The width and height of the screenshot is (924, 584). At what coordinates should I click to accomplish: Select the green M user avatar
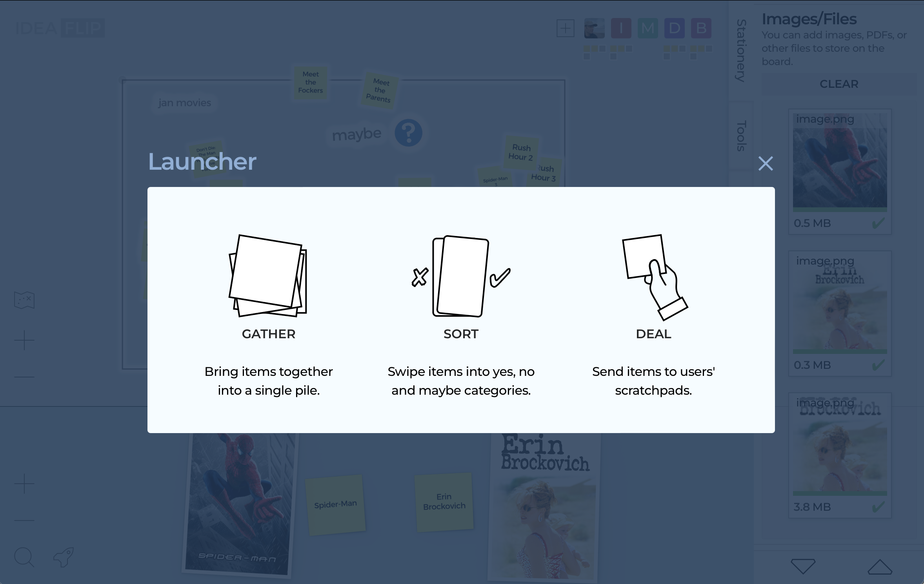[648, 28]
